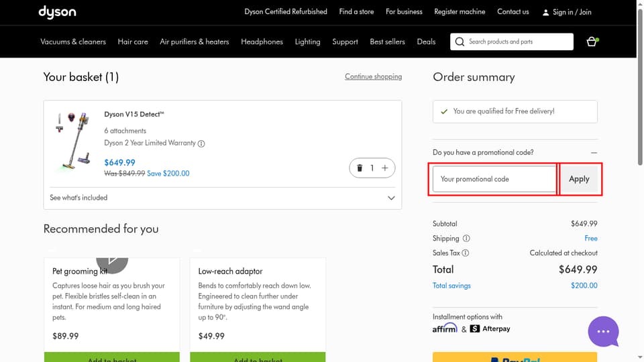Image resolution: width=644 pixels, height=362 pixels.
Task: Click the Dyson V15 Detect thumbnail
Action: coord(74,140)
